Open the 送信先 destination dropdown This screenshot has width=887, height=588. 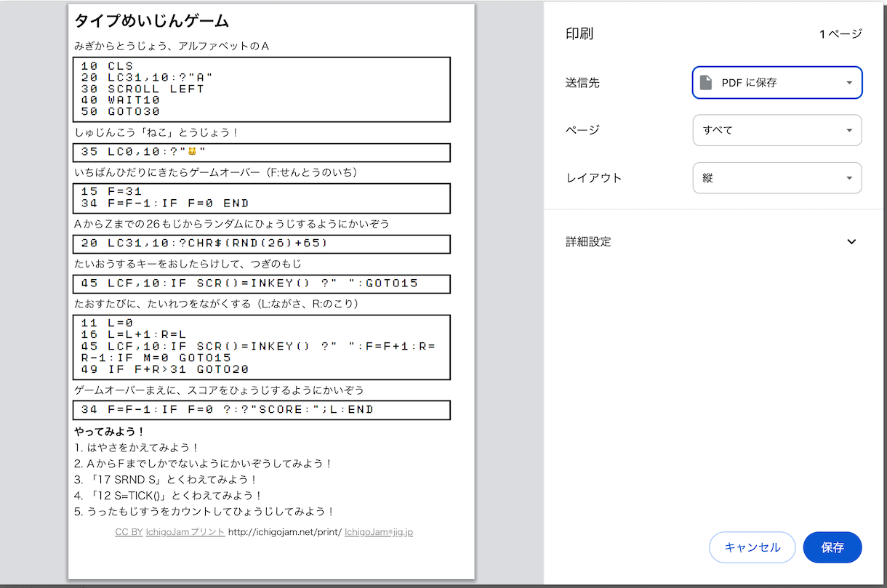(777, 83)
